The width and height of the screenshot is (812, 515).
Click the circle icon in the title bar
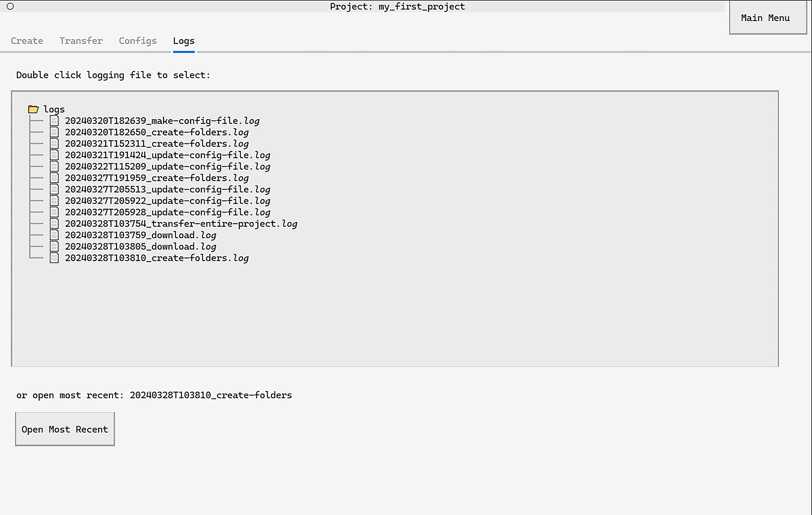click(x=10, y=7)
